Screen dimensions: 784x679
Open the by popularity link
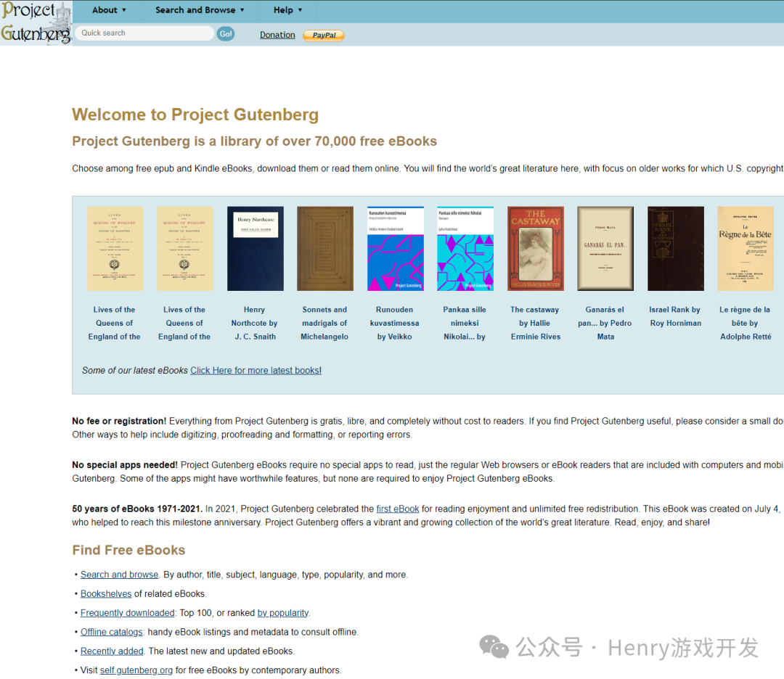click(282, 612)
